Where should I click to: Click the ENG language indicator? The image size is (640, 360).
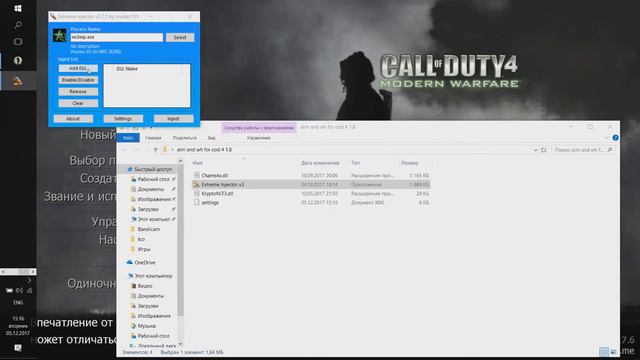pos(18,303)
